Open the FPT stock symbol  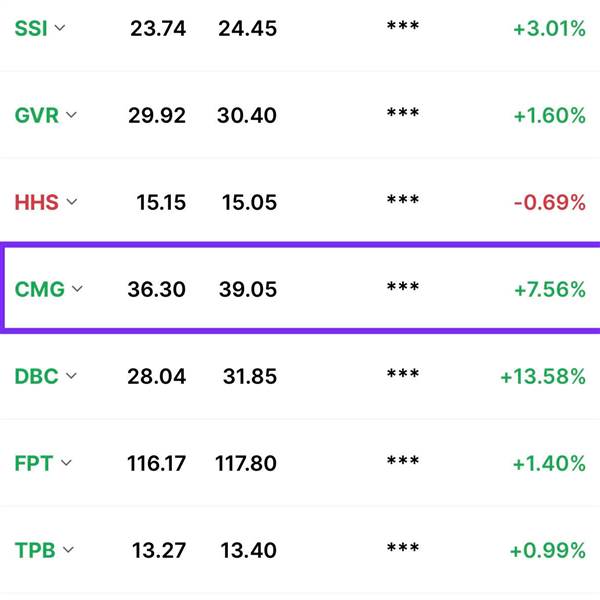point(33,463)
